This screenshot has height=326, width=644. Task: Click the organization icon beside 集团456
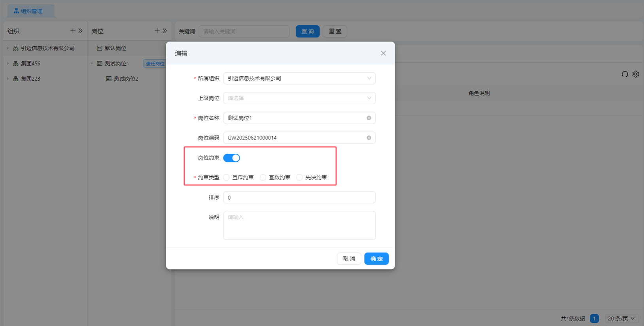click(x=16, y=64)
